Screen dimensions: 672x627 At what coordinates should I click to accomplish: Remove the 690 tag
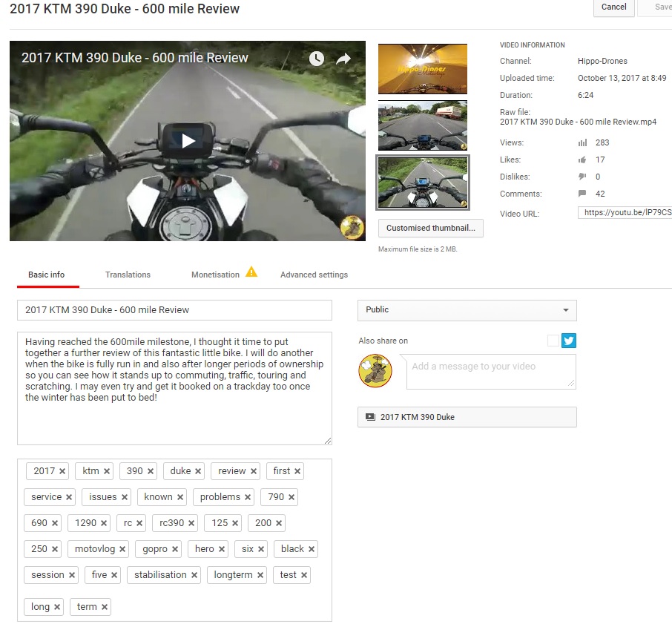[55, 523]
